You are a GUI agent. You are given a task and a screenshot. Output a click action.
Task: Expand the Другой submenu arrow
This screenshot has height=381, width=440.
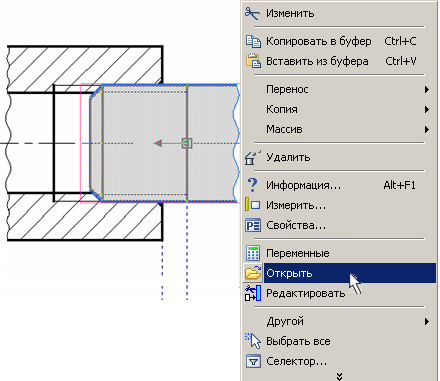426,321
